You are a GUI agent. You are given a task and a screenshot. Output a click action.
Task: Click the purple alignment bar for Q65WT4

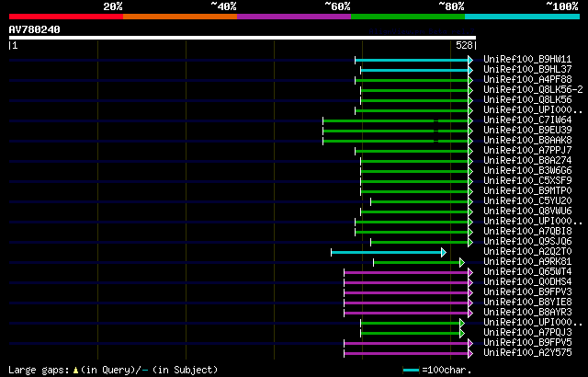[x=406, y=273]
